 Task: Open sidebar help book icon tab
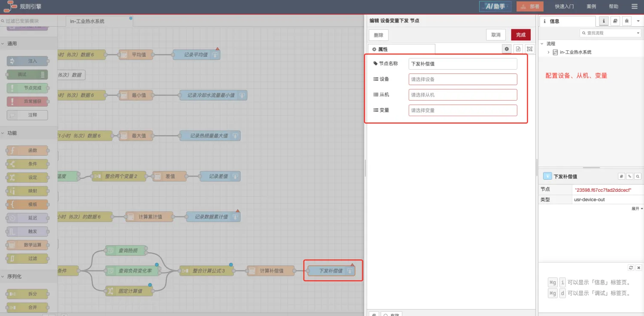[x=615, y=21]
